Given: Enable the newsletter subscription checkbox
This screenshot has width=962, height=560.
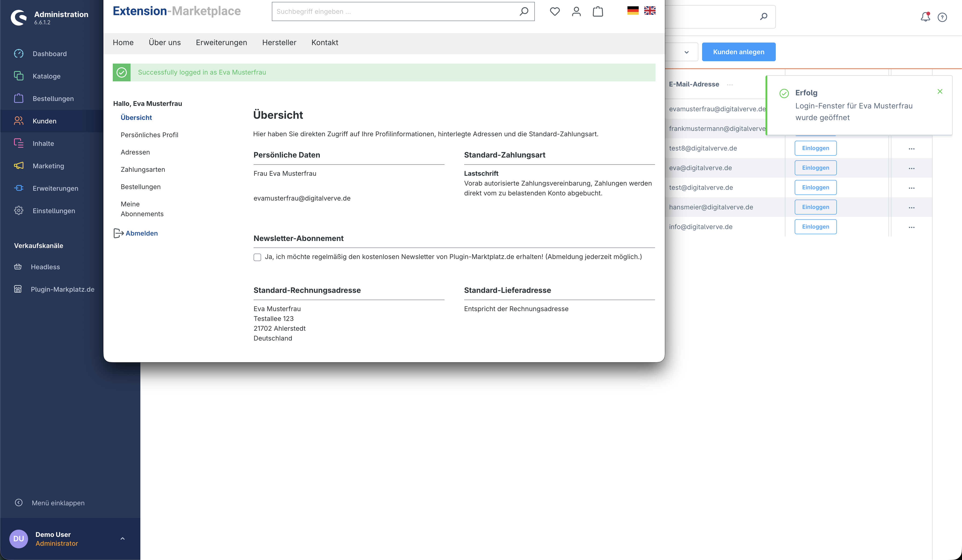Looking at the screenshot, I should 257,257.
